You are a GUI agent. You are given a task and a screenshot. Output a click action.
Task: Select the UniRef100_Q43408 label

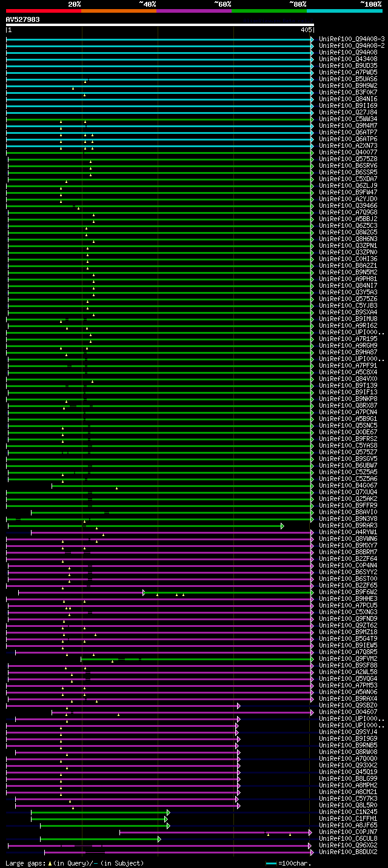[348, 59]
